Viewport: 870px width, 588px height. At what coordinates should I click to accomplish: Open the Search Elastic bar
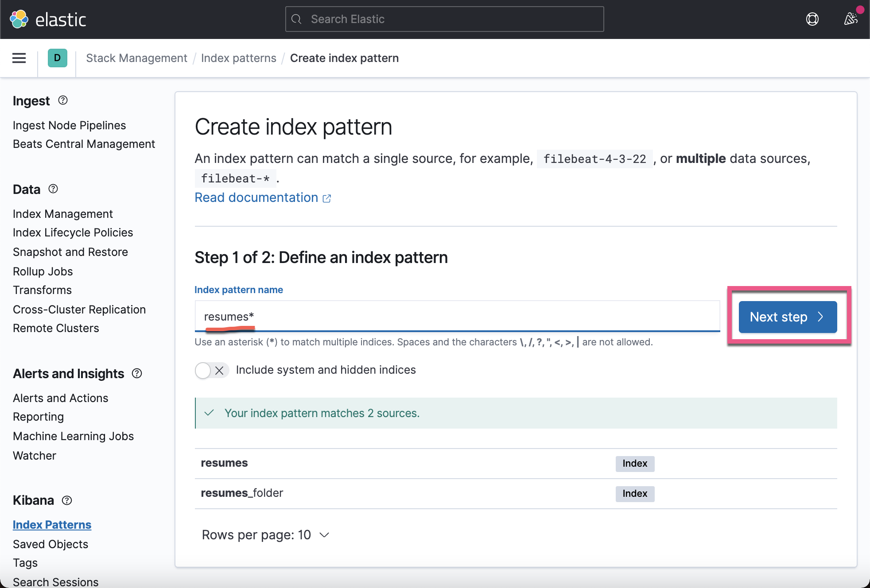[444, 19]
